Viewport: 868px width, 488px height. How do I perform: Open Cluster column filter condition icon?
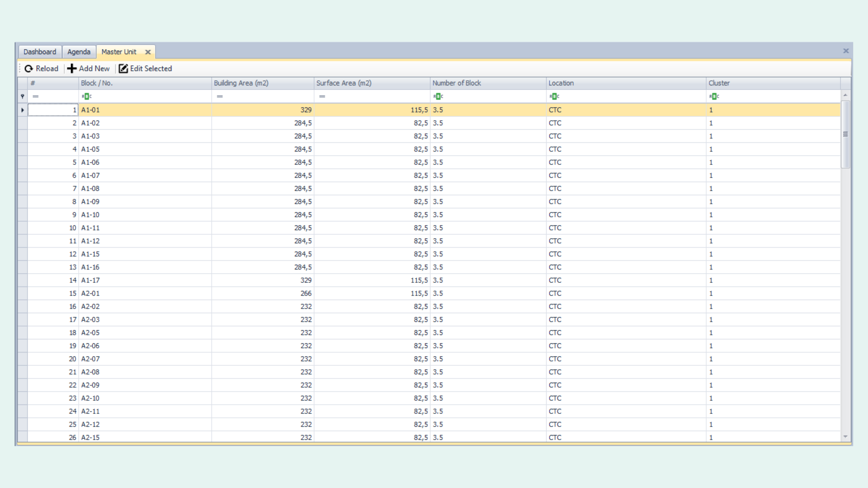[x=714, y=96]
